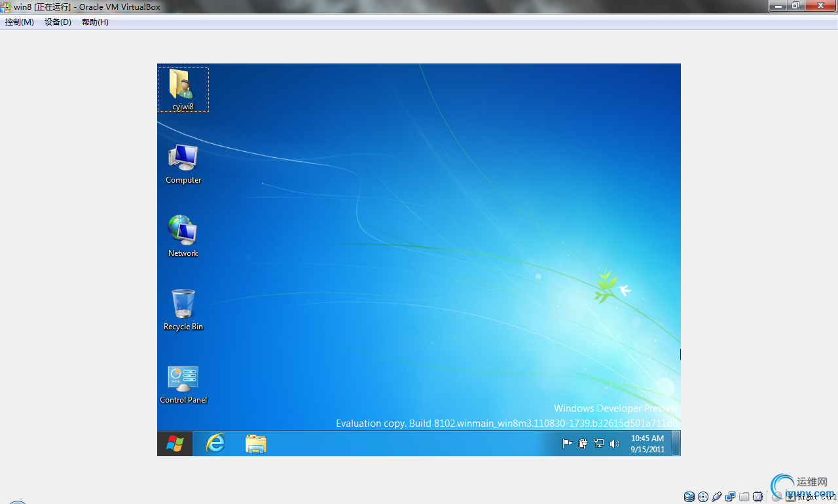Image resolution: width=838 pixels, height=504 pixels.
Task: Open File Explorer from the taskbar
Action: (x=255, y=443)
